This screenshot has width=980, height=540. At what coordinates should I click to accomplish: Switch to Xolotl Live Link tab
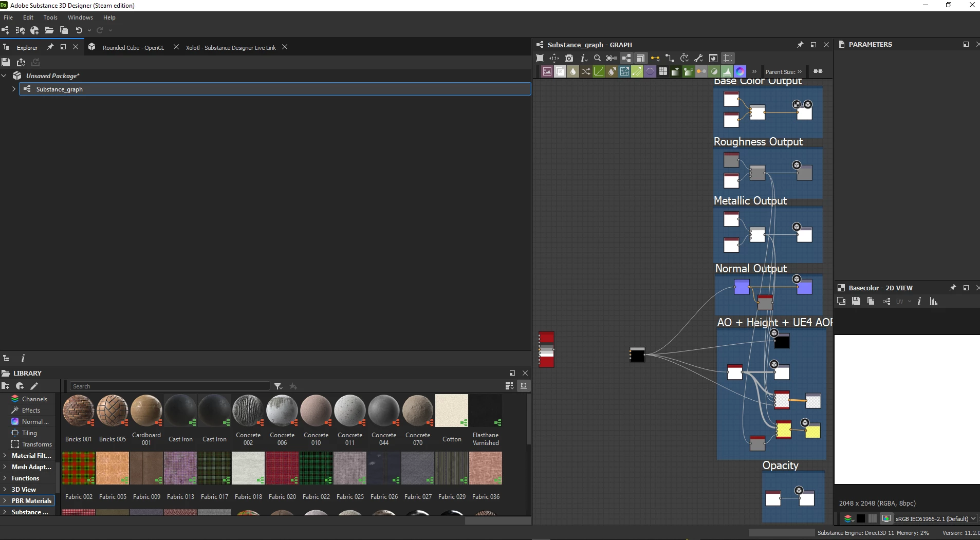[x=231, y=47]
